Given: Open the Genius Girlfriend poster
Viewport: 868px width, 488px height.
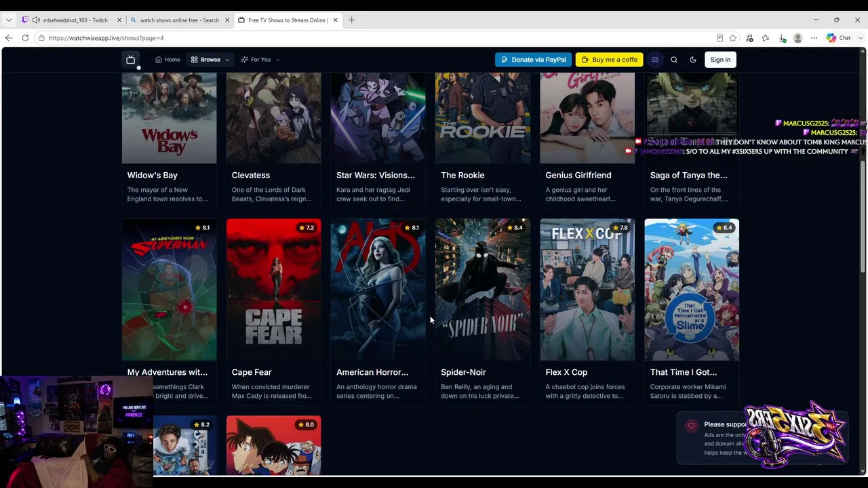Looking at the screenshot, I should 587,118.
